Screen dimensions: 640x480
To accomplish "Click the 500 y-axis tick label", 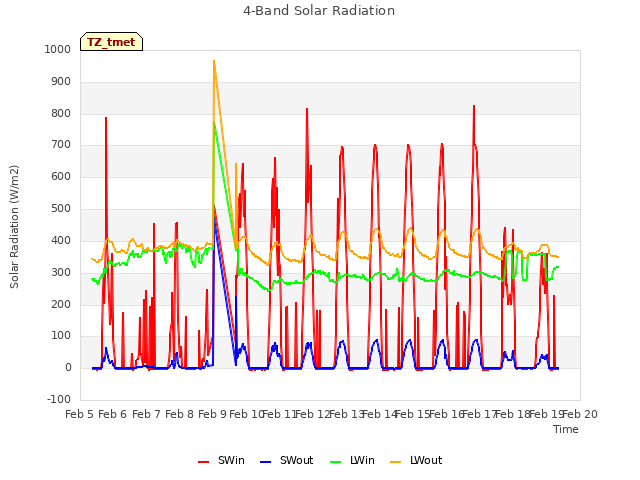I will coord(61,209).
